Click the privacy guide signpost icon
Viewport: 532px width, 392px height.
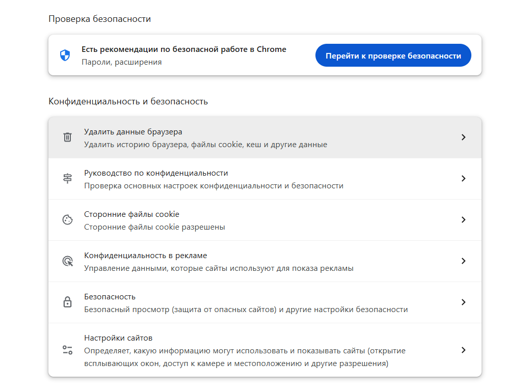click(67, 179)
